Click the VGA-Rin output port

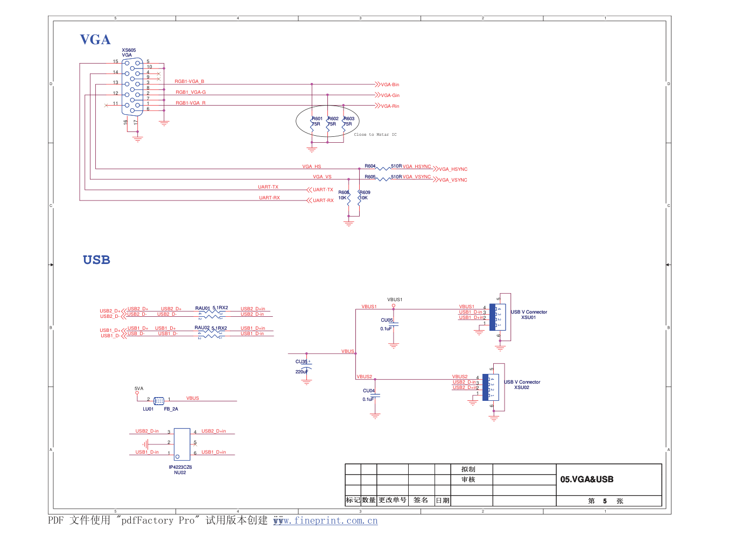(387, 106)
